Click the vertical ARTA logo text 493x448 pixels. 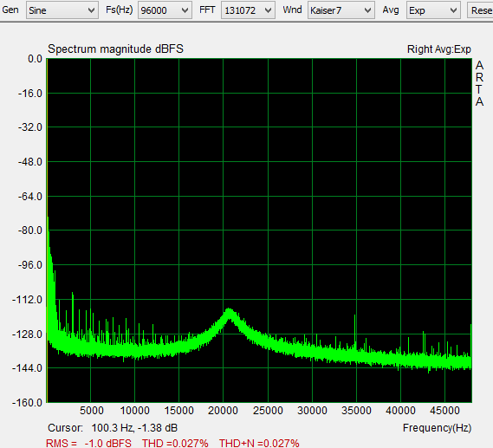coord(479,84)
